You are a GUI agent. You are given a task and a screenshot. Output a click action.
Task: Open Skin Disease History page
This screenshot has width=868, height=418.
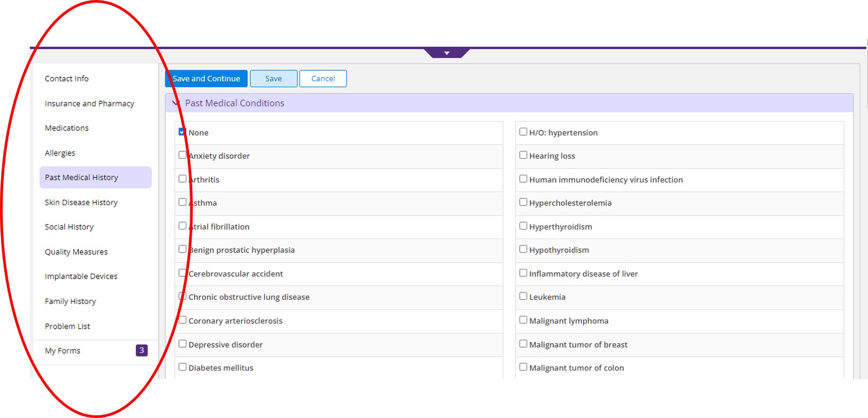[81, 202]
